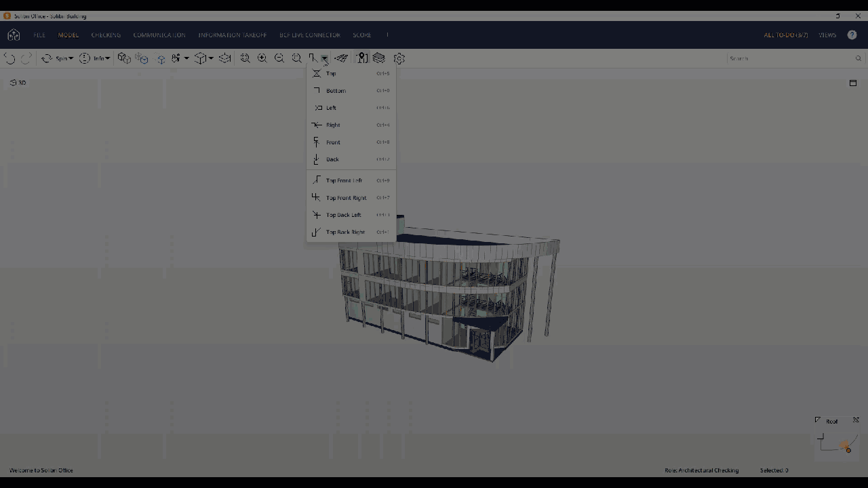The width and height of the screenshot is (868, 488).
Task: Toggle the Spin rotation mode
Action: point(47,58)
